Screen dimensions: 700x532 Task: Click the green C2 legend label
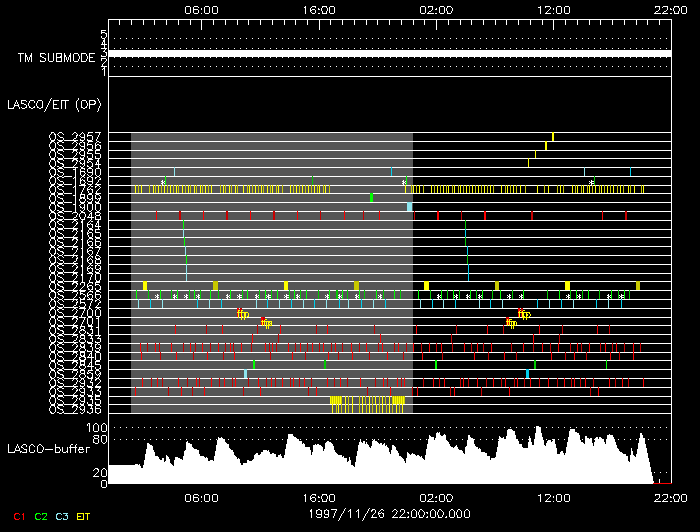tap(41, 516)
